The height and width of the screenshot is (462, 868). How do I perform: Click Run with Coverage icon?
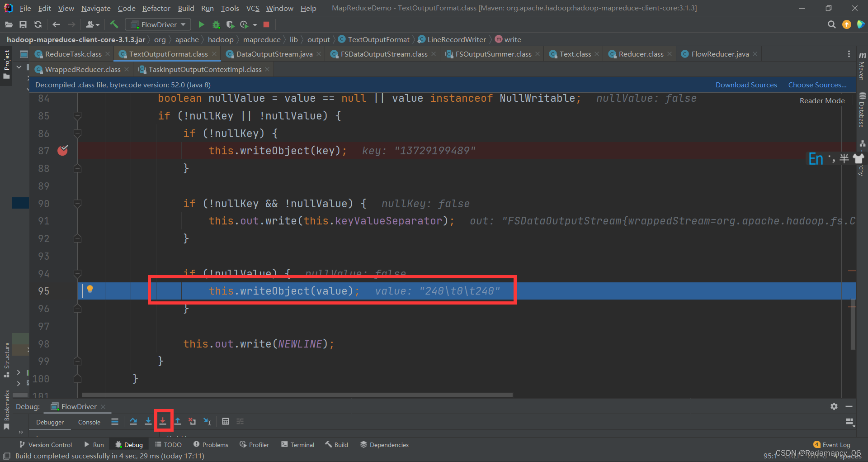(x=230, y=24)
